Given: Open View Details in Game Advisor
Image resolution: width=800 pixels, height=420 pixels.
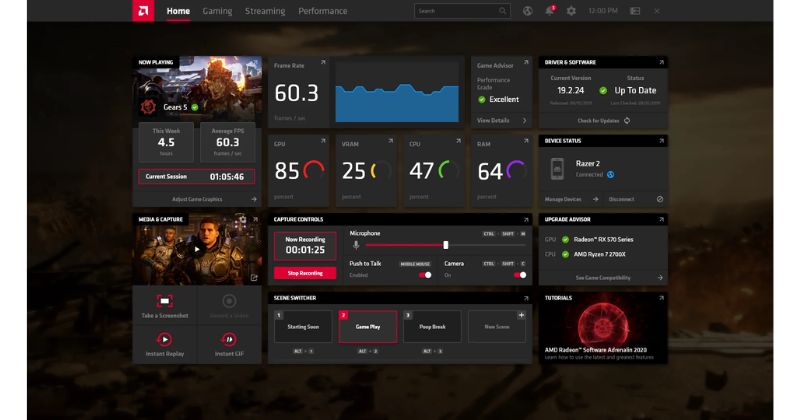Looking at the screenshot, I should (x=493, y=120).
